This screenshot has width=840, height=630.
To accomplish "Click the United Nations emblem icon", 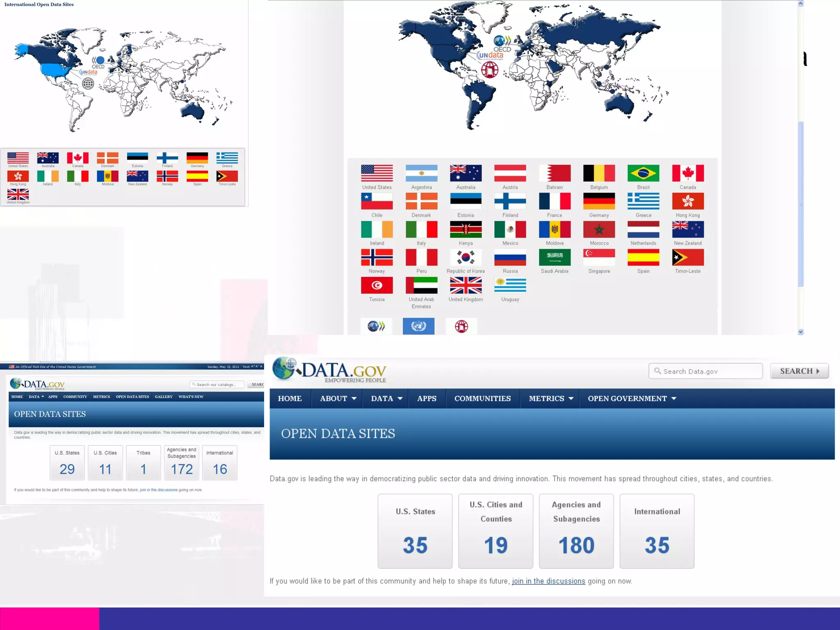I will coord(418,326).
